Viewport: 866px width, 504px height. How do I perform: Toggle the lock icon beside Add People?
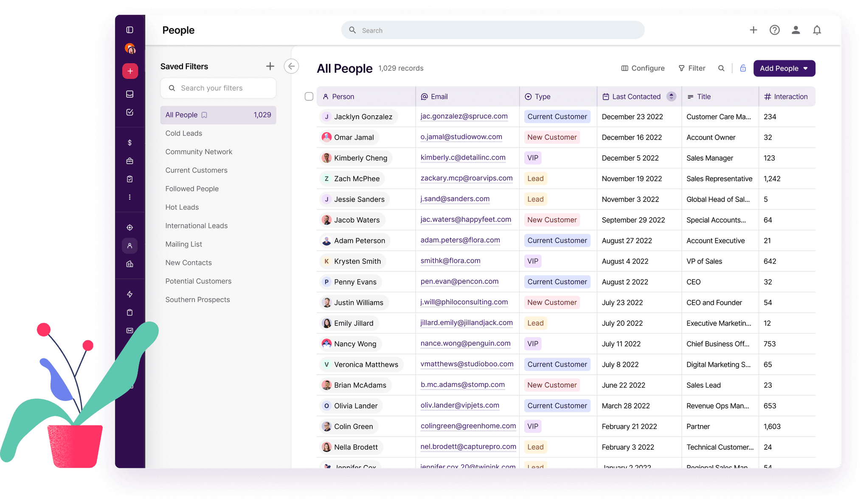[743, 68]
